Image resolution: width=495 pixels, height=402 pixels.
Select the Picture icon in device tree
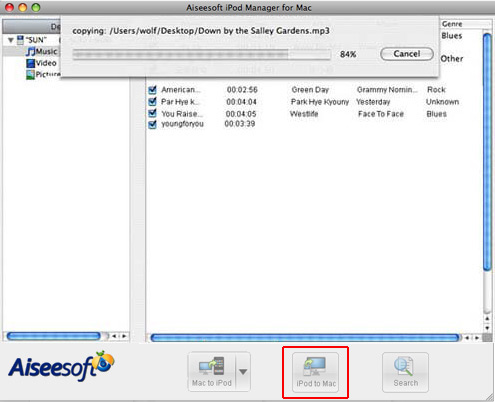(31, 74)
